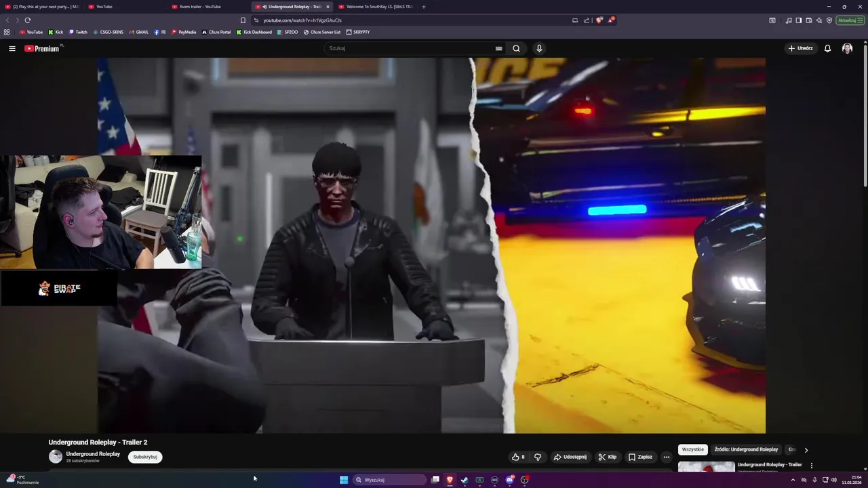The width and height of the screenshot is (868, 488).
Task: Open Windows Start menu
Action: pos(344,480)
